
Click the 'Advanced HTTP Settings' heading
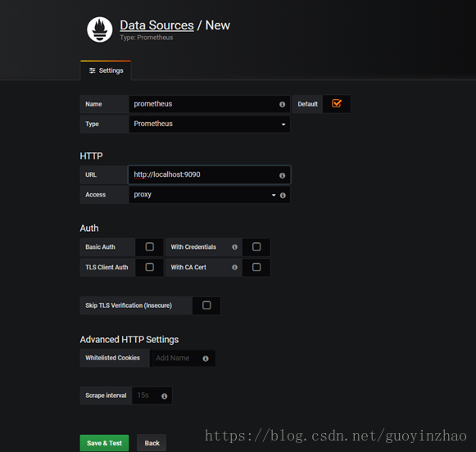[129, 340]
